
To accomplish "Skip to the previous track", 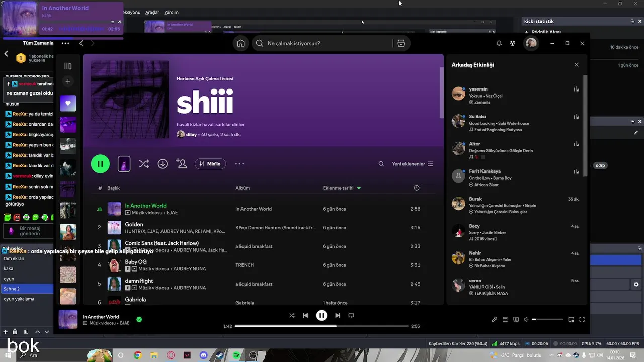I will click(x=305, y=315).
